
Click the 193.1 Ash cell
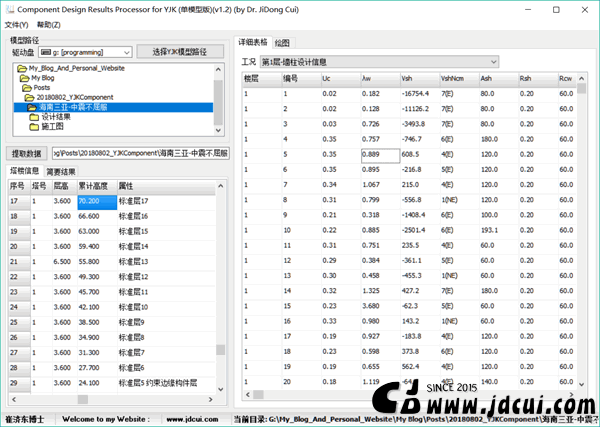tap(499, 230)
